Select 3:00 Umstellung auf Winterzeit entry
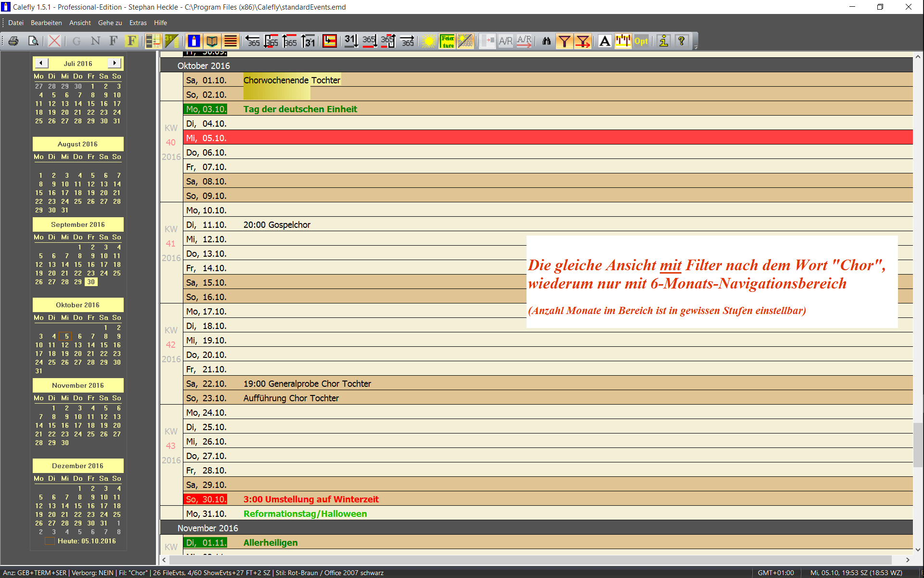 [x=311, y=499]
